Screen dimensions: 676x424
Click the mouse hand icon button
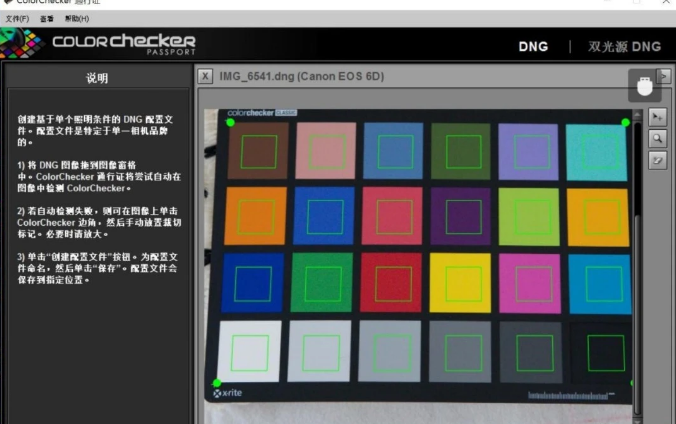(x=645, y=86)
